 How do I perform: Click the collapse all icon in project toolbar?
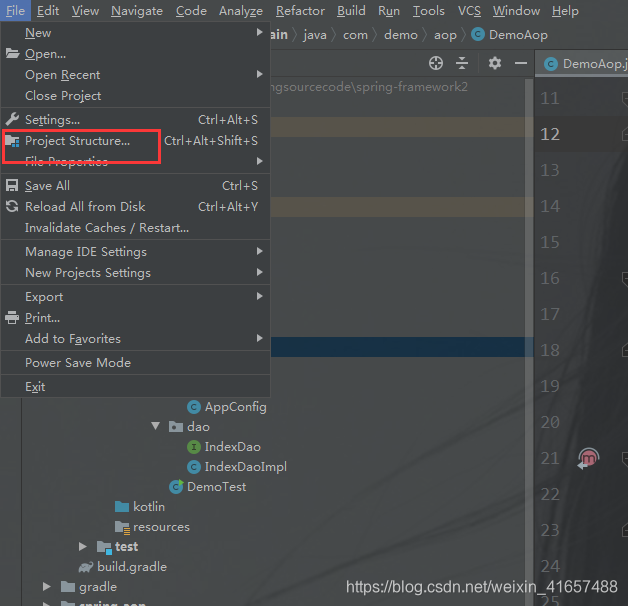(x=462, y=63)
